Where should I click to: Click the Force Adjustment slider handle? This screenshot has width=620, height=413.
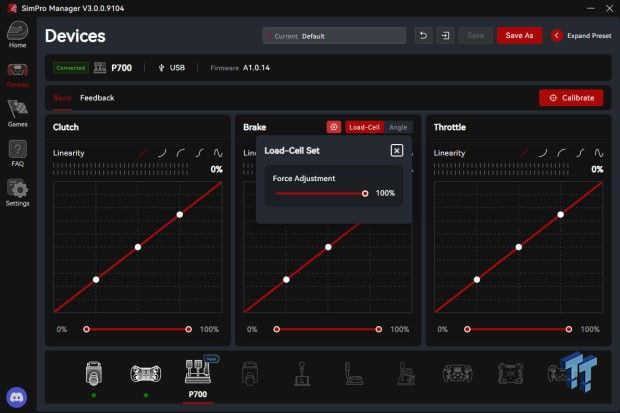click(365, 193)
